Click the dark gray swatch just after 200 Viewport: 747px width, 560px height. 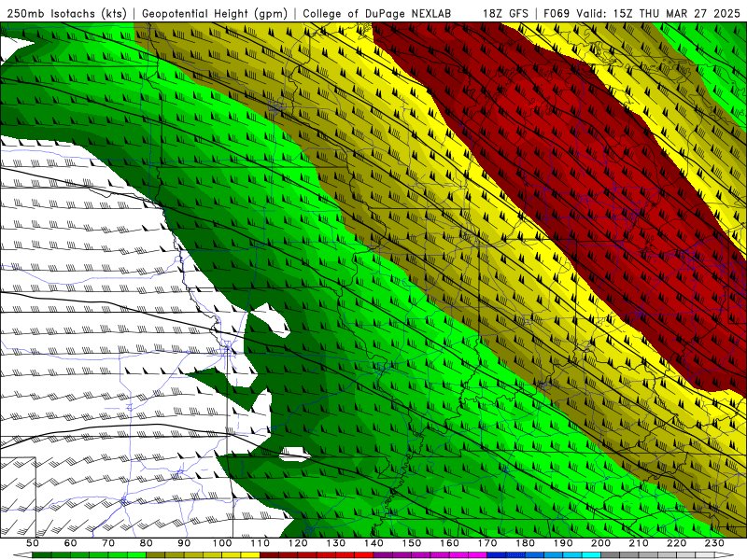coord(611,554)
